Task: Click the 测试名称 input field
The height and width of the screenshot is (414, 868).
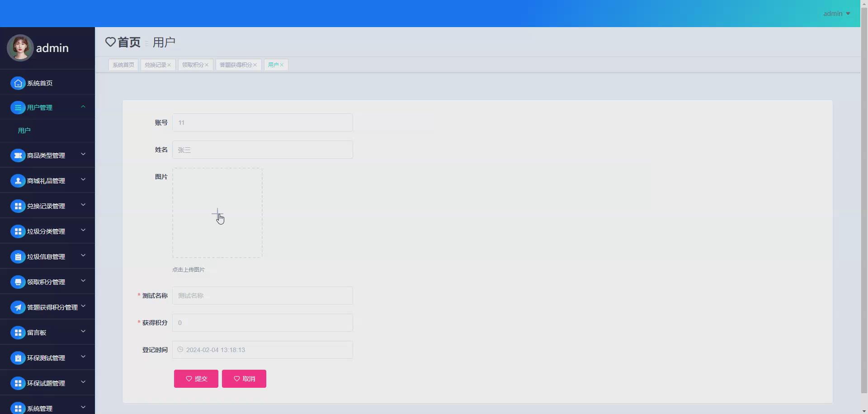Action: (x=263, y=296)
